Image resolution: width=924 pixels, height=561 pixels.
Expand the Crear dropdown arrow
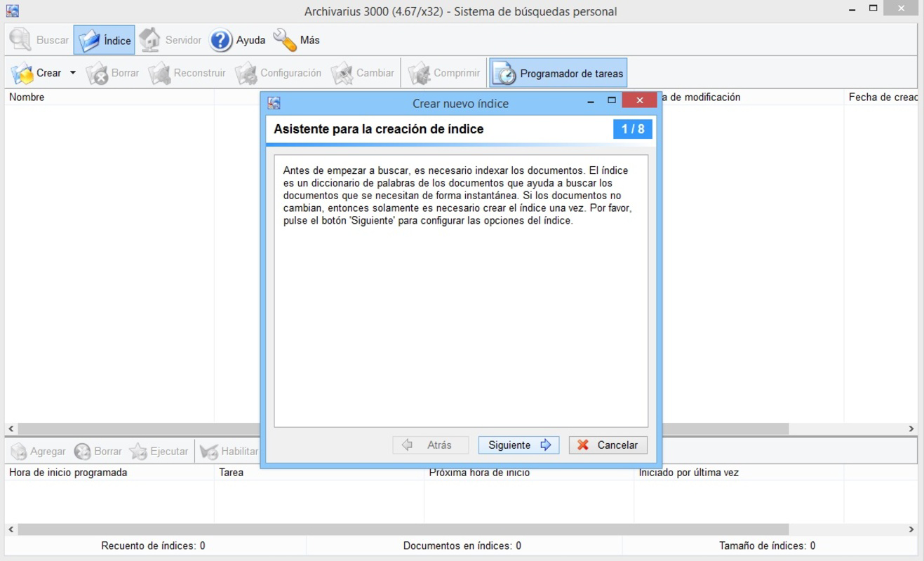coord(72,73)
